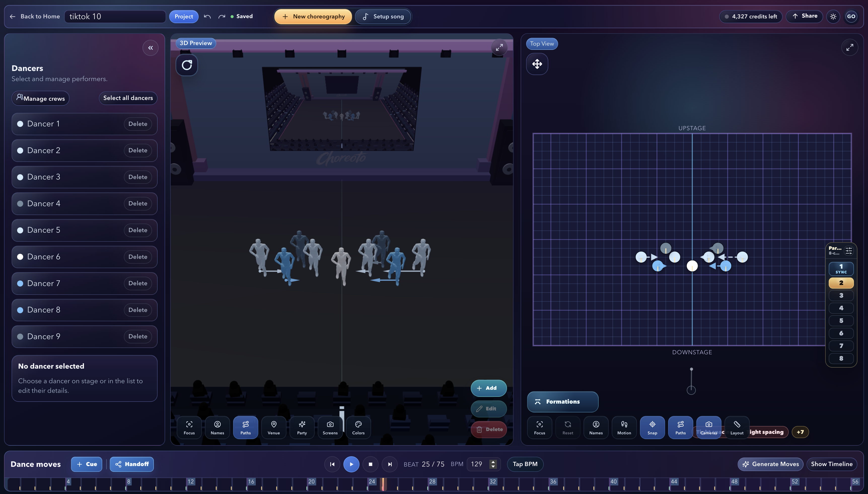This screenshot has width=868, height=494.
Task: Open the Colors option
Action: click(358, 427)
